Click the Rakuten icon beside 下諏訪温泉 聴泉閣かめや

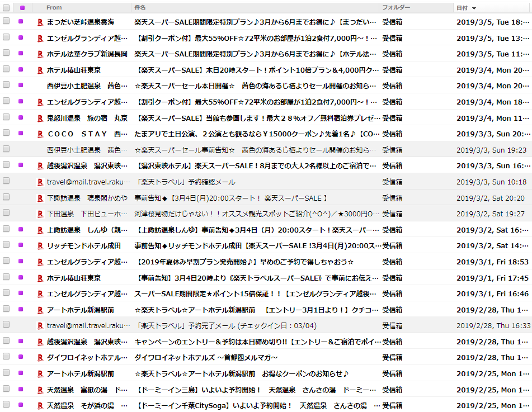[40, 198]
